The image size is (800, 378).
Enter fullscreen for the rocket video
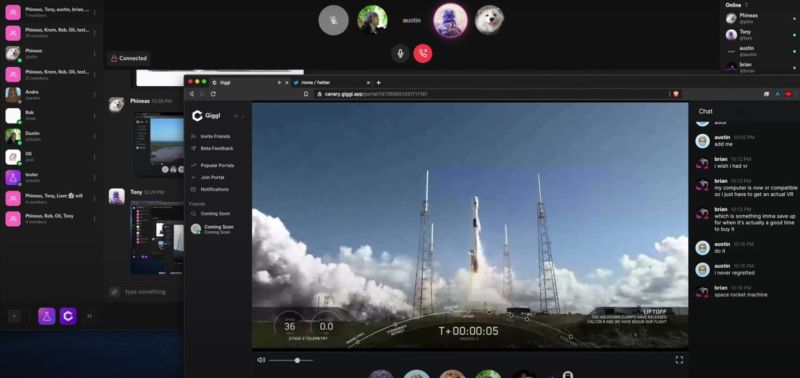[x=679, y=360]
